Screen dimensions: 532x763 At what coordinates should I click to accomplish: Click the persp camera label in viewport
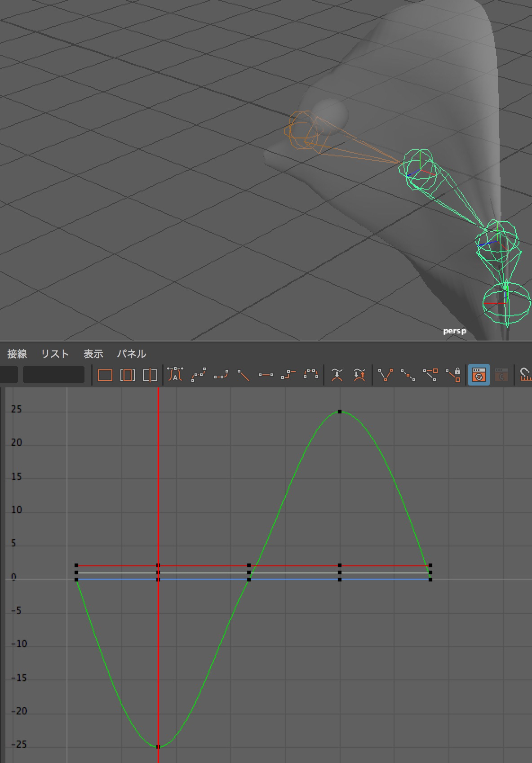tap(455, 331)
